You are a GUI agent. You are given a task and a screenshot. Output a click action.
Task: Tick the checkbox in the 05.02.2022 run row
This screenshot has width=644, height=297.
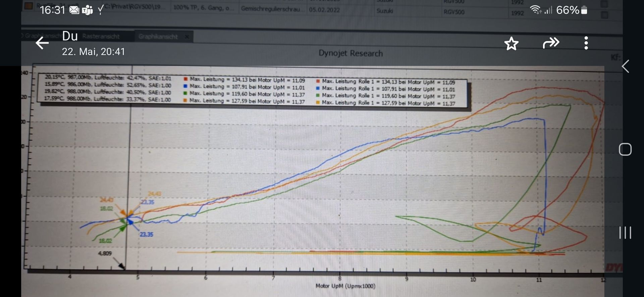(x=604, y=15)
